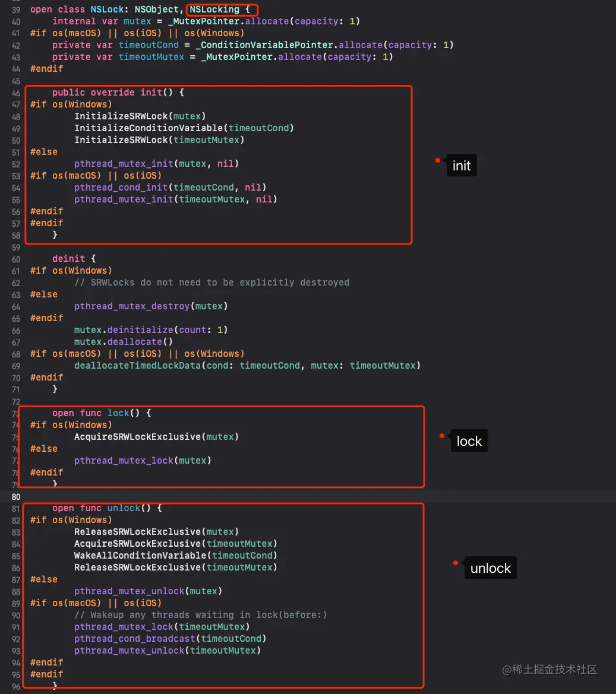Click the #if os(macOS) directive on line 41
This screenshot has width=616, height=694.
[x=137, y=33]
